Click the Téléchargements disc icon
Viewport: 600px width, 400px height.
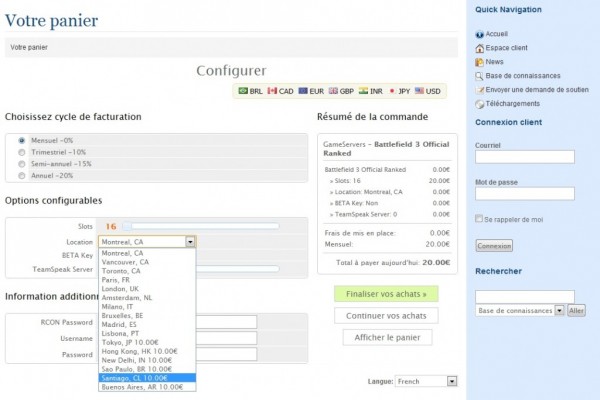click(479, 104)
